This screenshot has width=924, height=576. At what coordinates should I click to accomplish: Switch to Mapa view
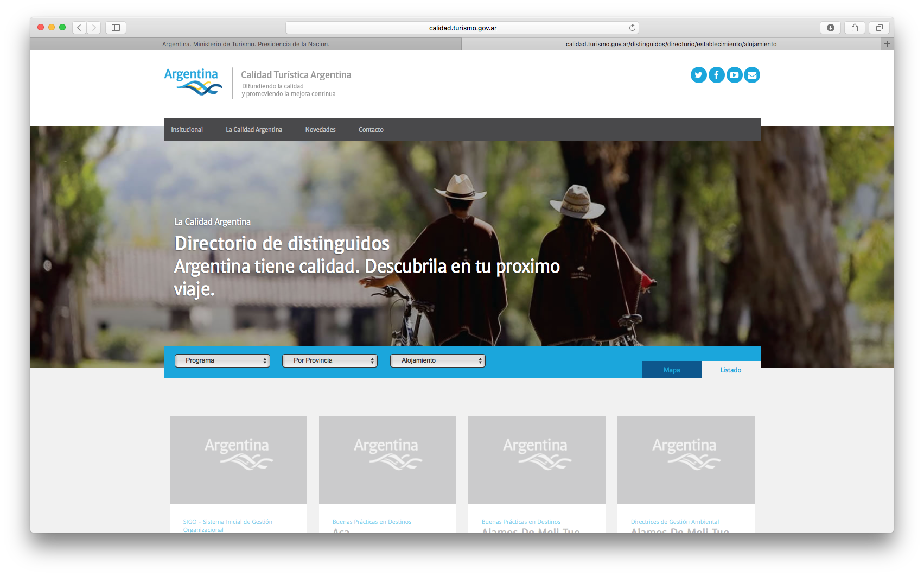tap(672, 370)
